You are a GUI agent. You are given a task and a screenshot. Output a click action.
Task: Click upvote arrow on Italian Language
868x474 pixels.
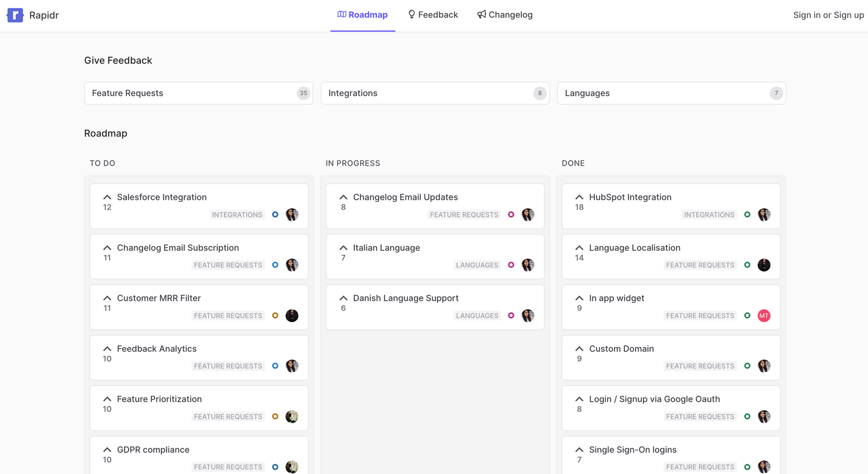click(x=343, y=248)
